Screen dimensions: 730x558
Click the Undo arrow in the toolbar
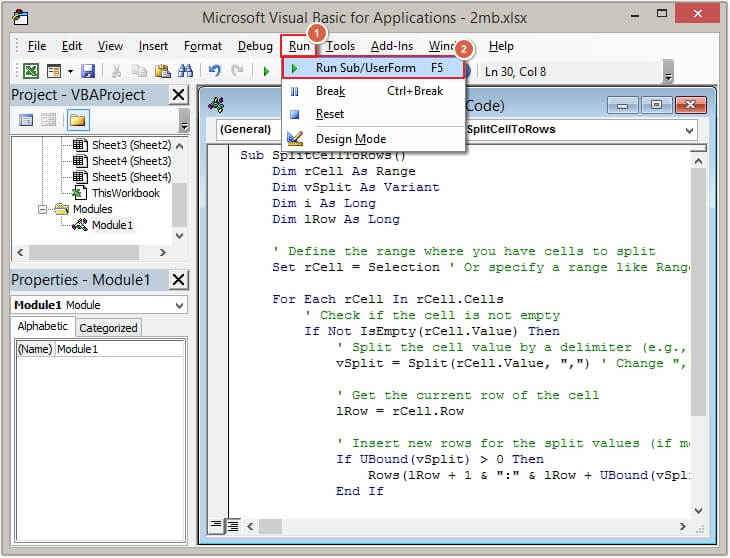pyautogui.click(x=215, y=71)
